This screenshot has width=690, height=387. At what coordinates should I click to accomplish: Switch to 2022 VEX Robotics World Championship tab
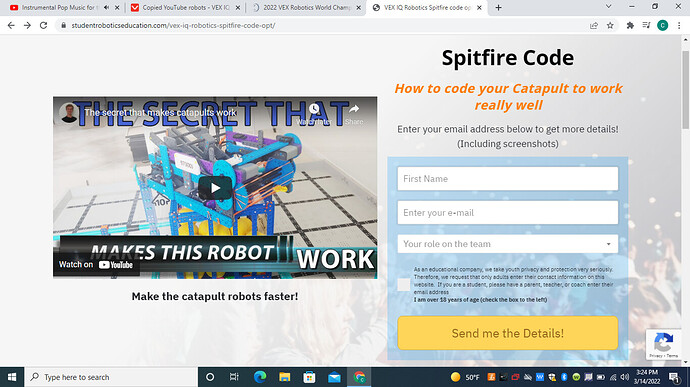(x=306, y=7)
